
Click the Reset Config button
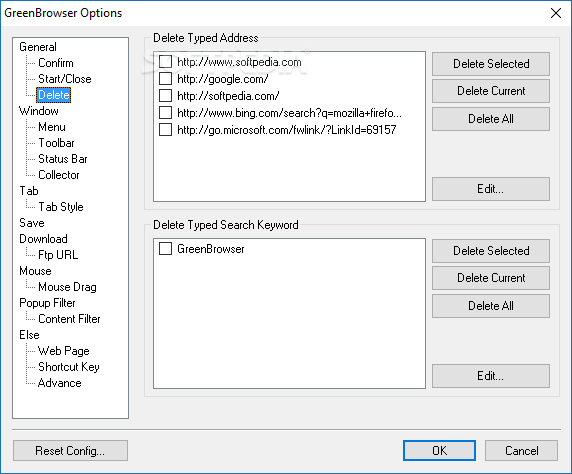pos(70,451)
